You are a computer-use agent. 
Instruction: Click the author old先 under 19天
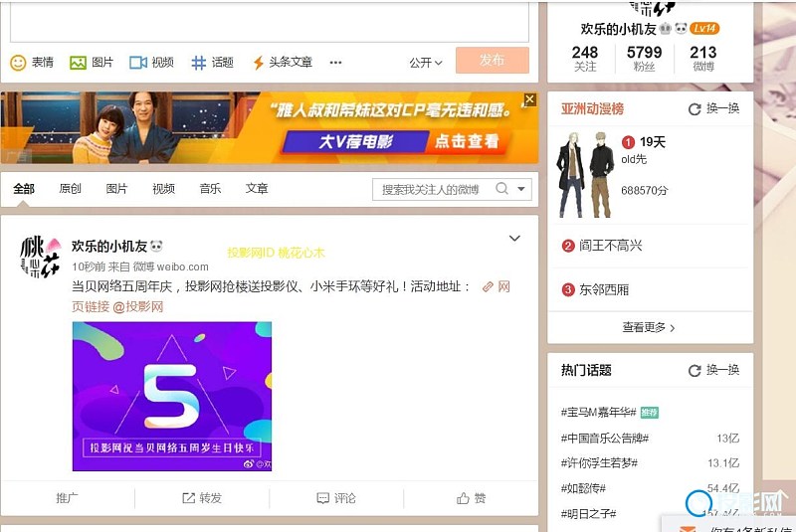pos(634,159)
